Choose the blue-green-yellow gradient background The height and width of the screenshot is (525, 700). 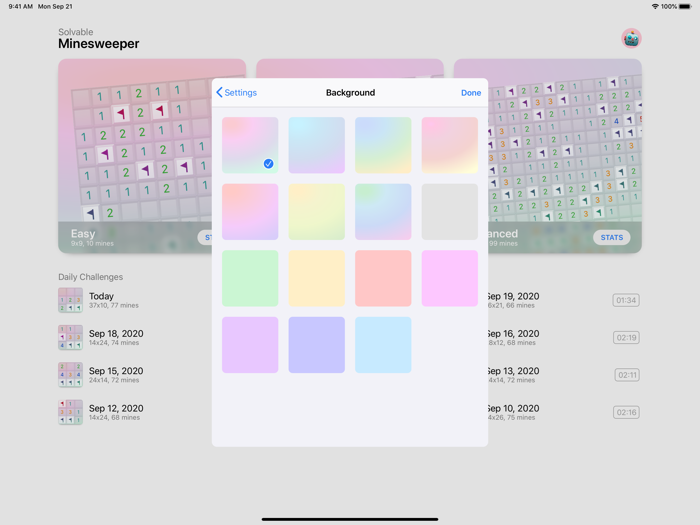point(383,145)
